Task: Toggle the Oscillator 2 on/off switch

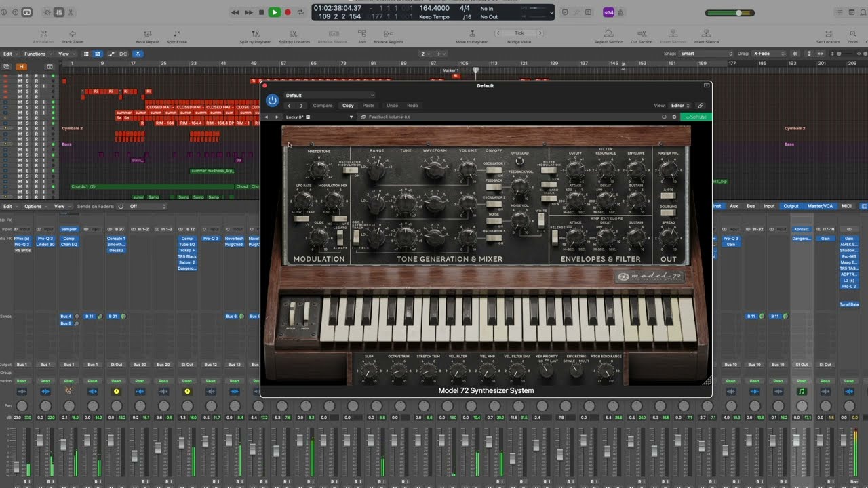Action: pyautogui.click(x=494, y=203)
